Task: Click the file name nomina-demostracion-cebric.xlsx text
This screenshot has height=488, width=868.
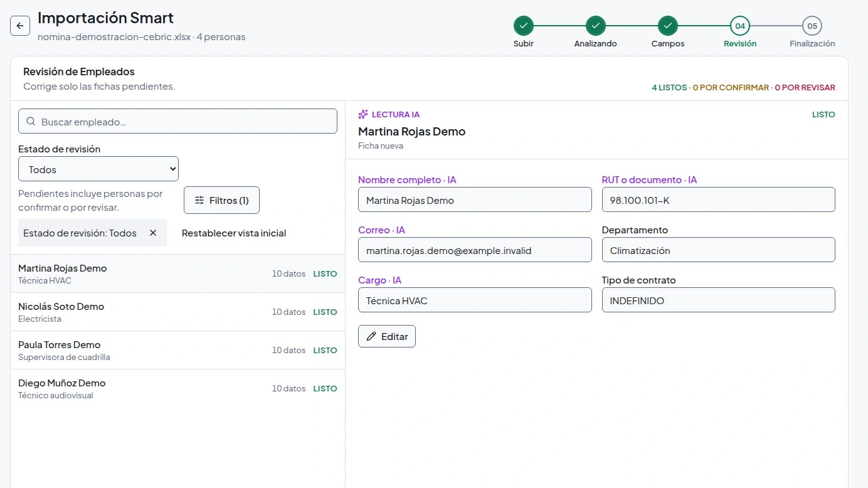Action: click(x=114, y=36)
